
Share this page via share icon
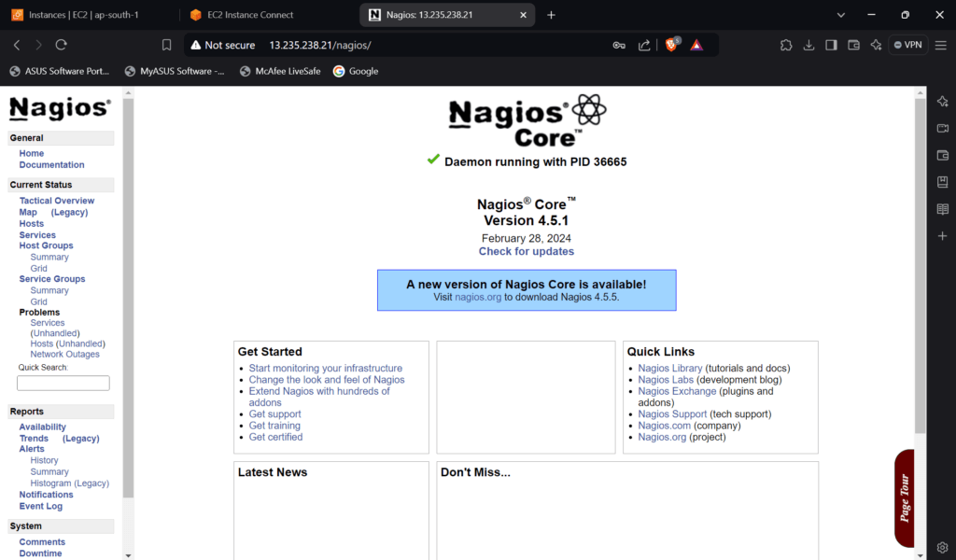644,45
